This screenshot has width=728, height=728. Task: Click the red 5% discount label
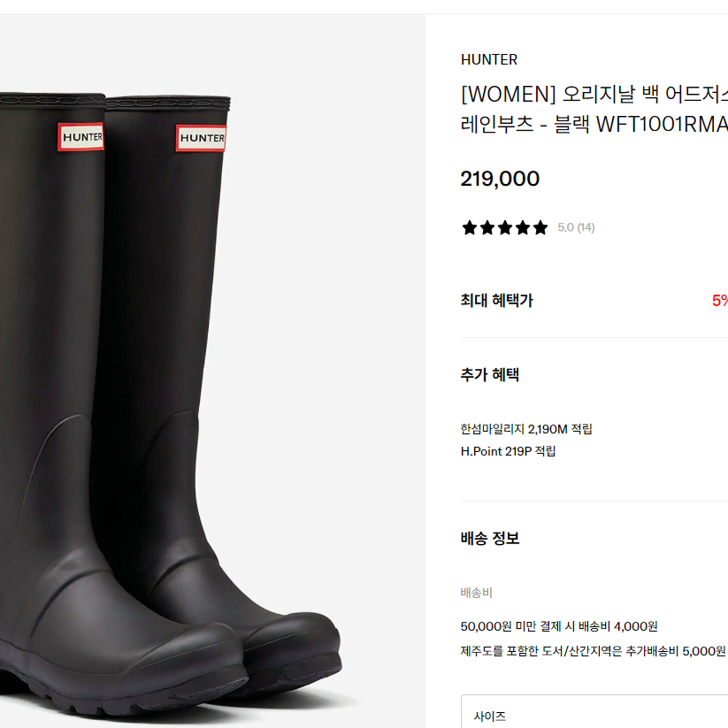(x=720, y=301)
